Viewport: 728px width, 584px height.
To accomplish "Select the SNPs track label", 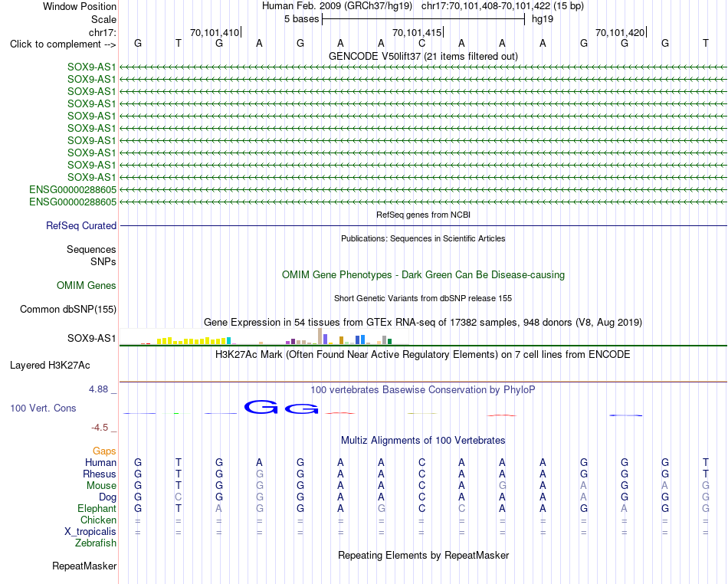I will [103, 261].
